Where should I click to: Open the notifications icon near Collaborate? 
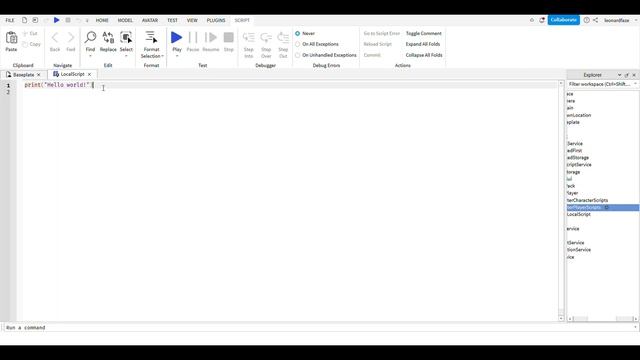542,20
